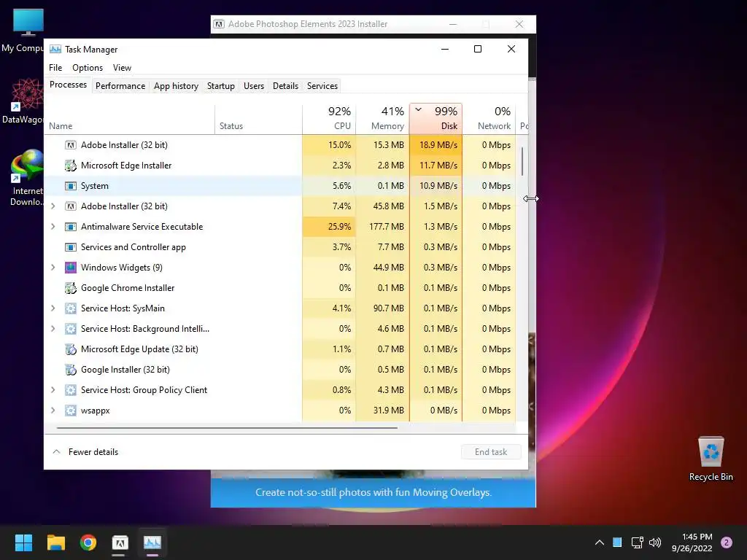
Task: Open the network status tray icon
Action: point(637,542)
